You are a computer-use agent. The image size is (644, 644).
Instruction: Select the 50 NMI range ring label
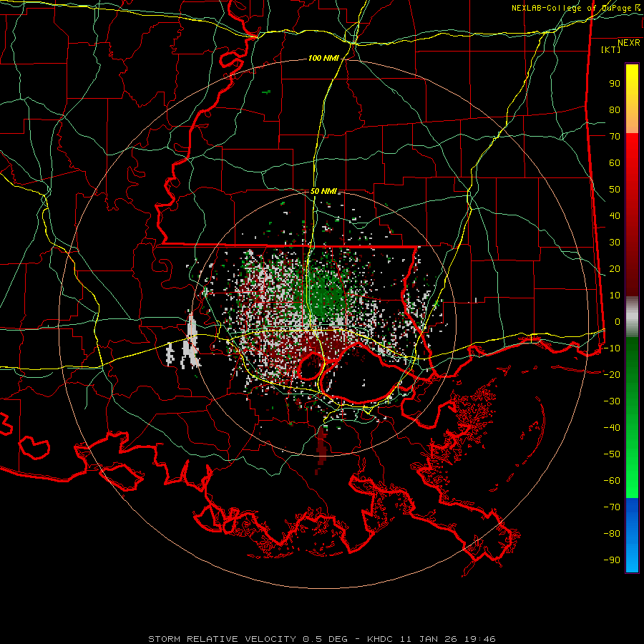coord(323,191)
